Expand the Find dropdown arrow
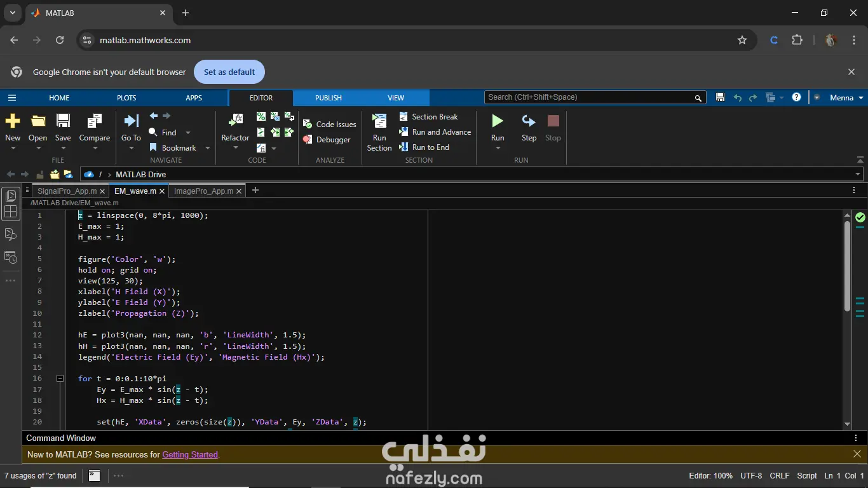 coord(188,133)
